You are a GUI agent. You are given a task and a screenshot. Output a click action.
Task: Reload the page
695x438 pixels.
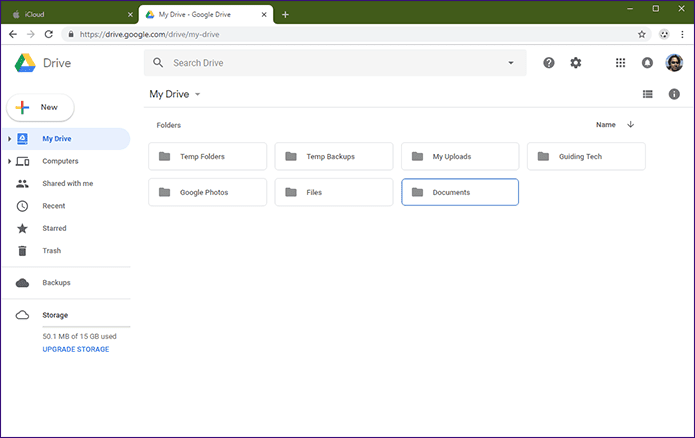click(x=49, y=34)
